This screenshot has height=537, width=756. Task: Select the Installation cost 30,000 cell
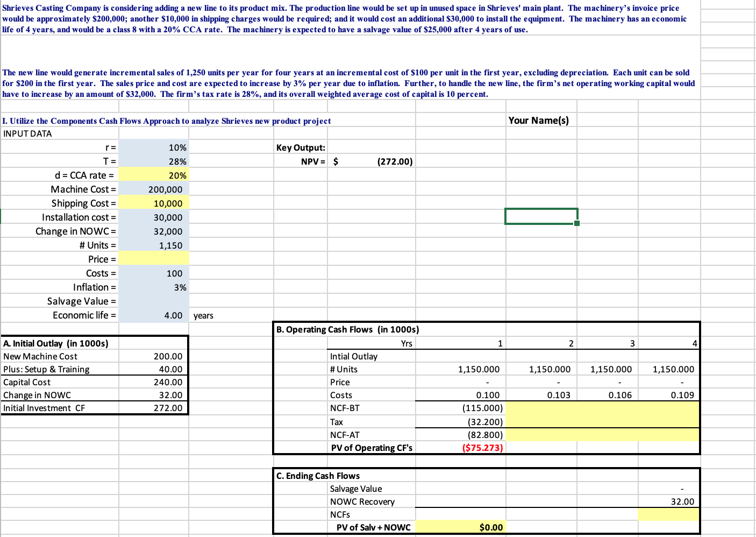pyautogui.click(x=154, y=217)
